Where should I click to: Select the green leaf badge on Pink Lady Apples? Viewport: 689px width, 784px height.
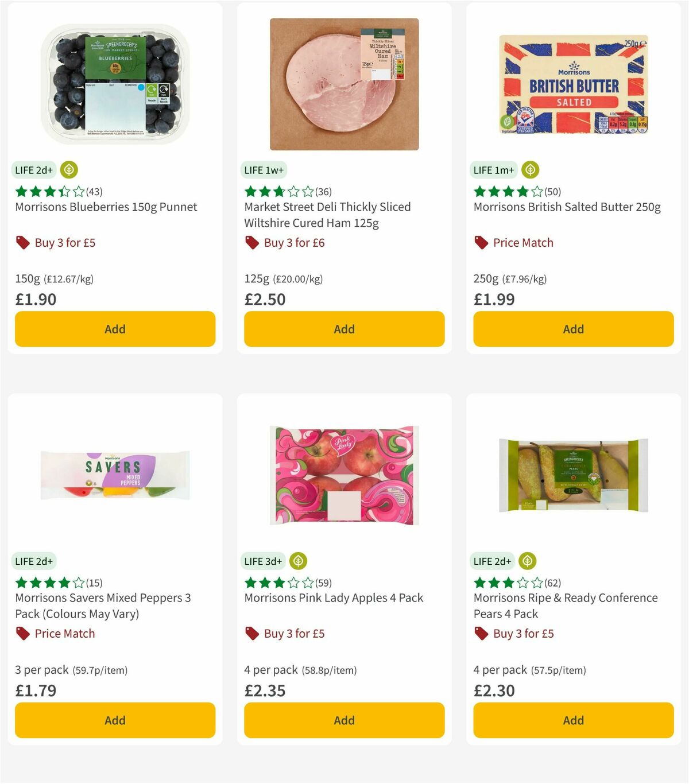coord(297,561)
